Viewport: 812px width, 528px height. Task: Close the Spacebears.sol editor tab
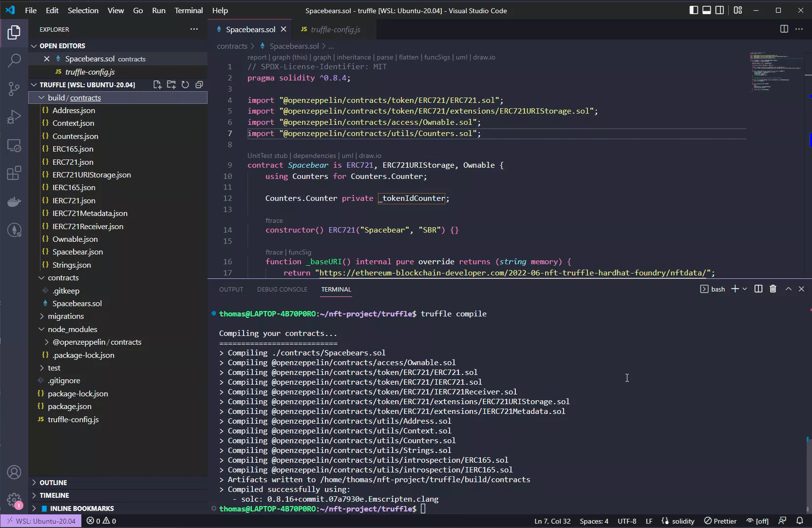coord(283,29)
